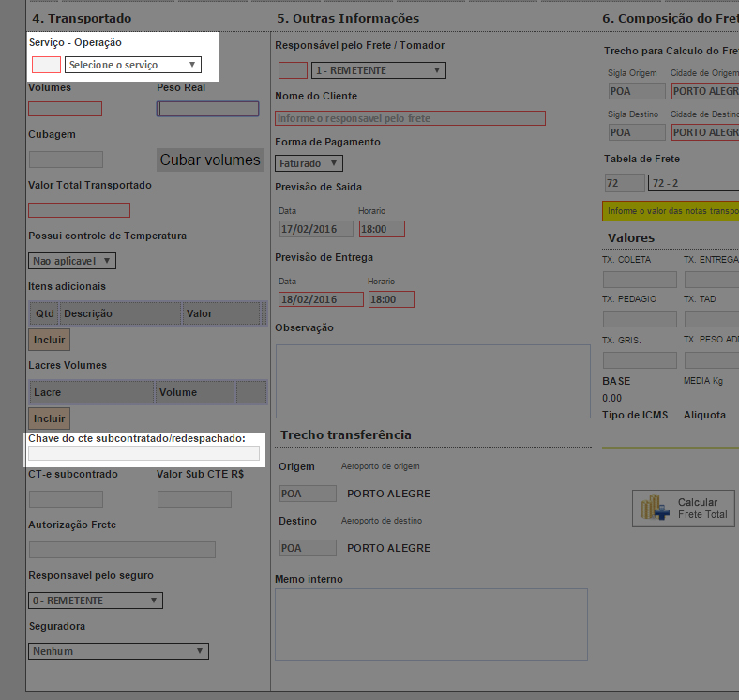739x700 pixels.
Task: Click Incluir under Lacres Volumes
Action: click(x=49, y=418)
